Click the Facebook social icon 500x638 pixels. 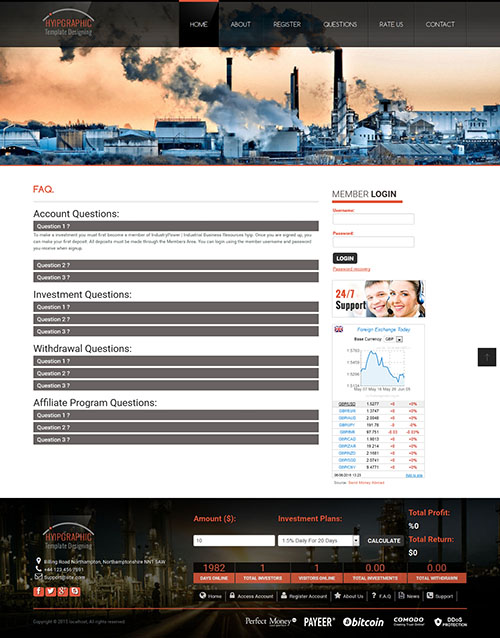(x=38, y=591)
